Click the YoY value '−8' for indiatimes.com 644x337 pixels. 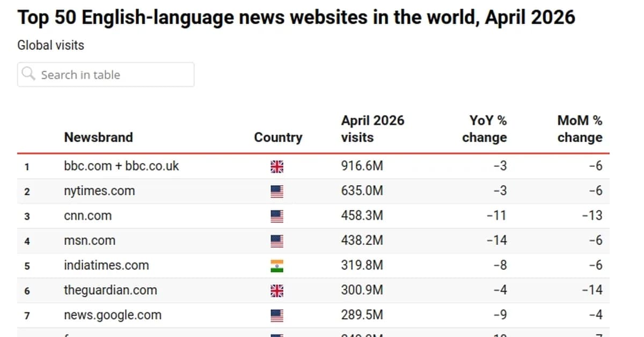pyautogui.click(x=500, y=265)
